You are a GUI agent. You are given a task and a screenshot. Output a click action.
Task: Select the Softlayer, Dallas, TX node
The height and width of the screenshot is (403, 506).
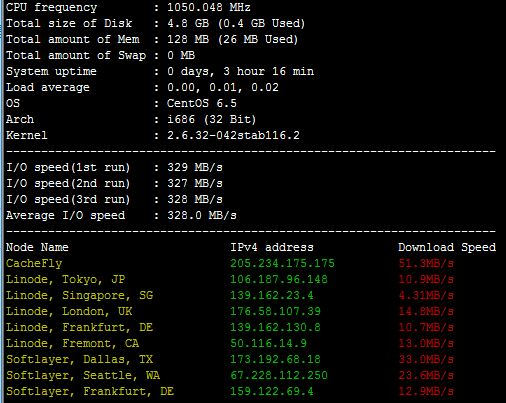coord(79,359)
